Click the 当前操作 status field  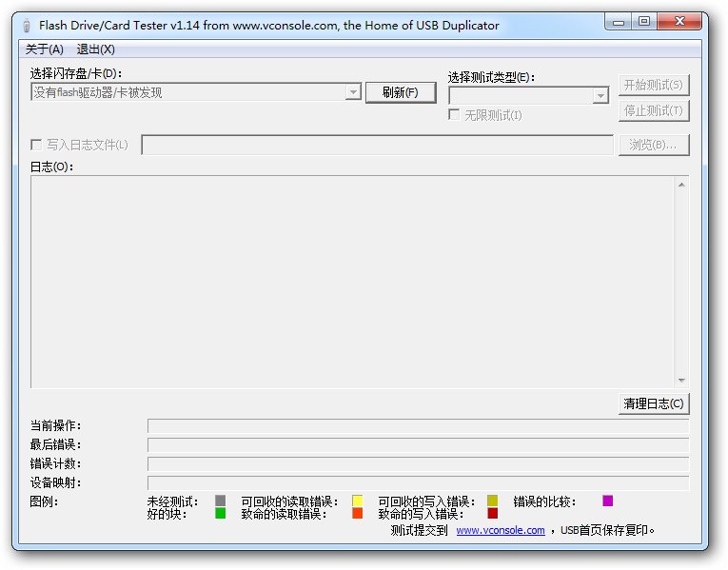(418, 425)
